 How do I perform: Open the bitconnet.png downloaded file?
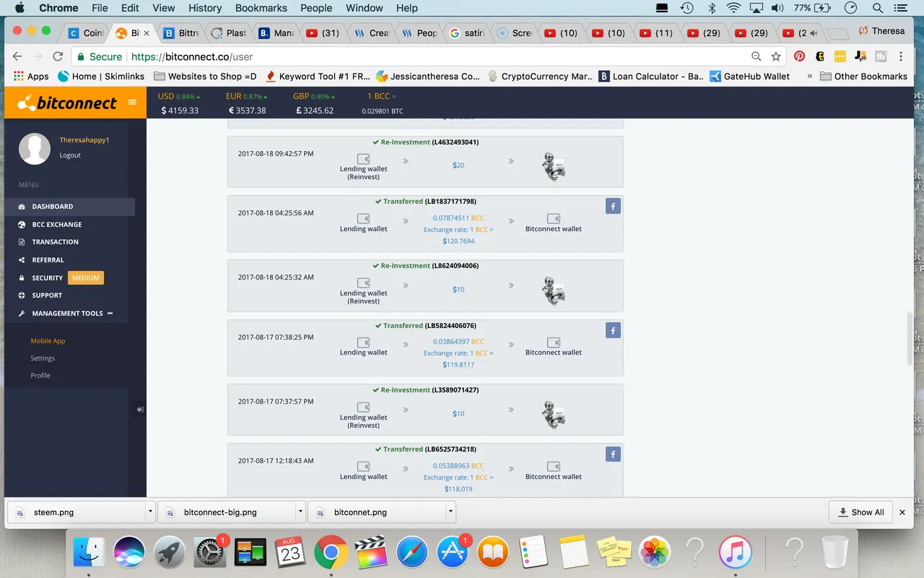tap(377, 512)
